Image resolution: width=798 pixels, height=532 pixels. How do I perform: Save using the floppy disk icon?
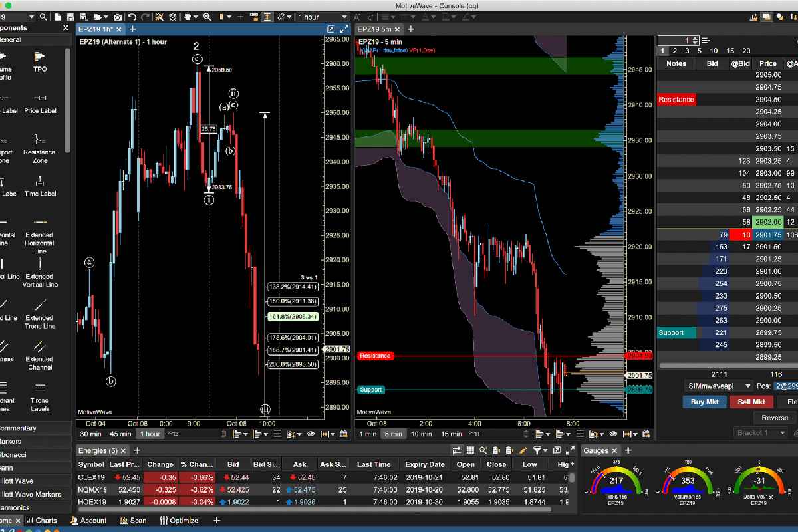click(x=70, y=17)
